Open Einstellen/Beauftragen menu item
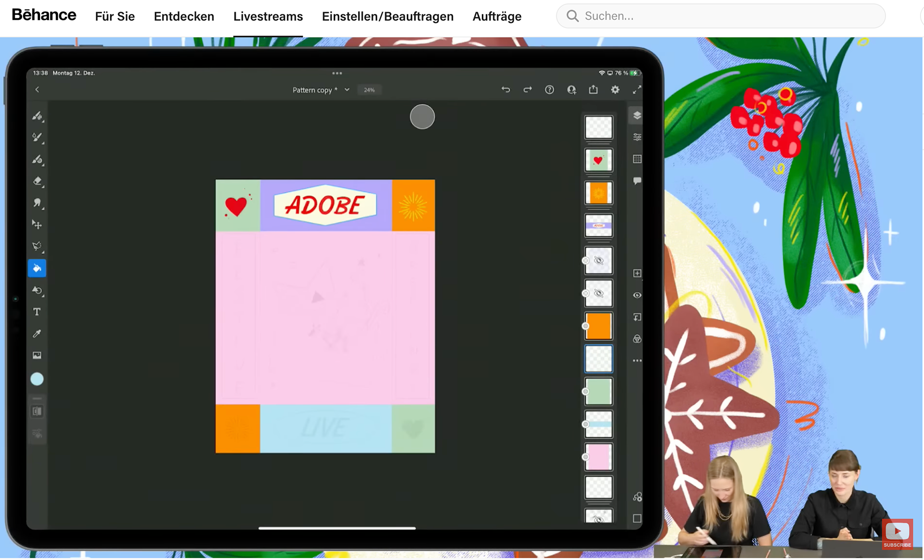This screenshot has height=560, width=924. click(387, 16)
